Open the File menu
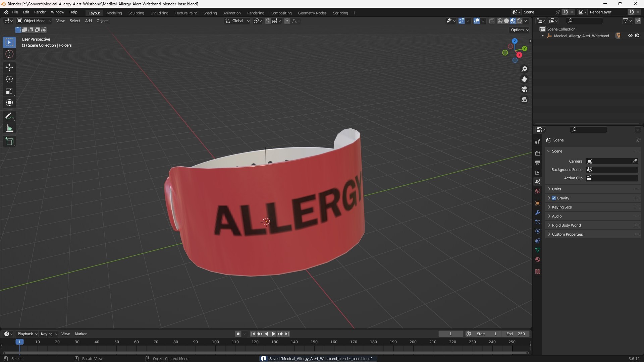The width and height of the screenshot is (644, 362). click(x=15, y=12)
